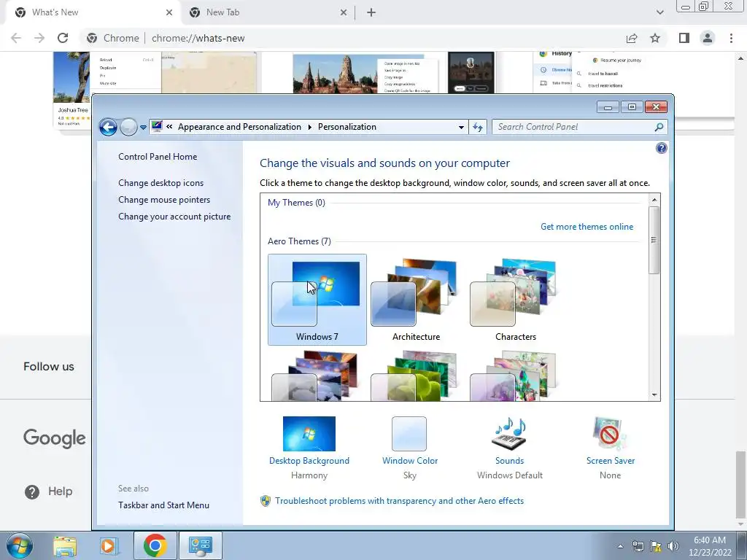Click the refresh button next to address bar
Viewport: 747px width, 560px height.
[x=478, y=127]
